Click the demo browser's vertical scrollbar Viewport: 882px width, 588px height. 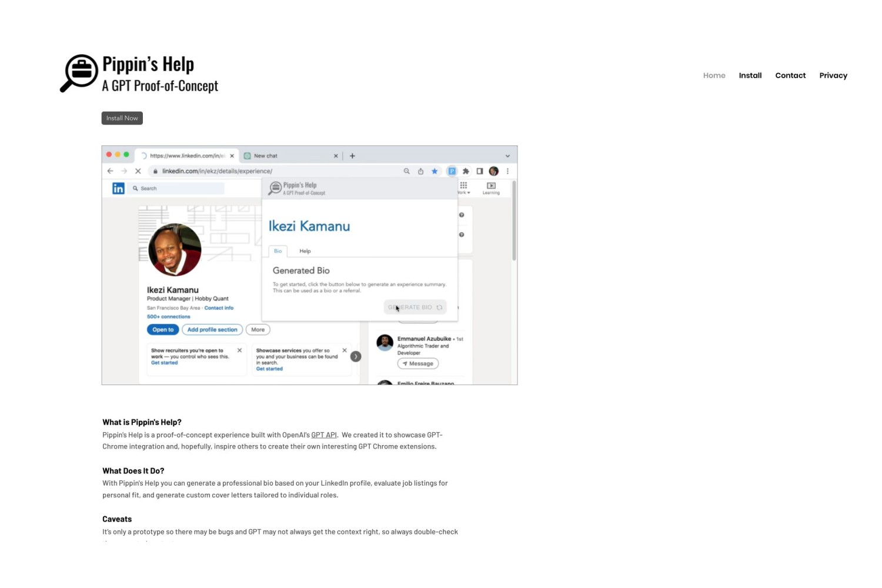click(x=514, y=221)
